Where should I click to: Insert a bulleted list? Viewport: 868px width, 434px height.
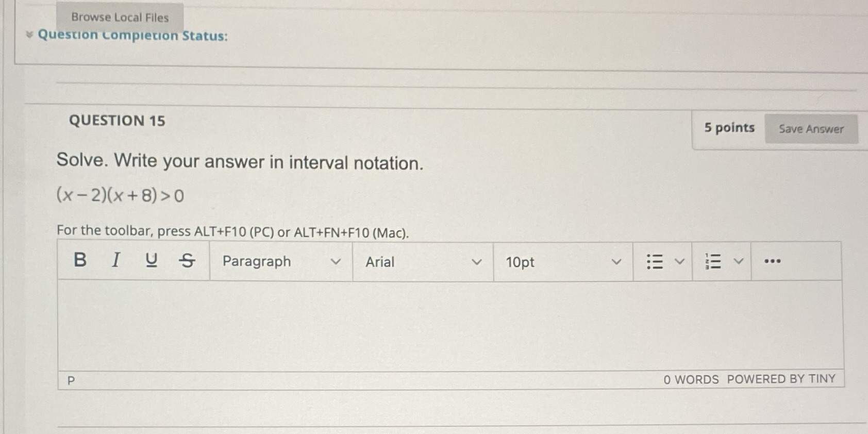(x=655, y=261)
